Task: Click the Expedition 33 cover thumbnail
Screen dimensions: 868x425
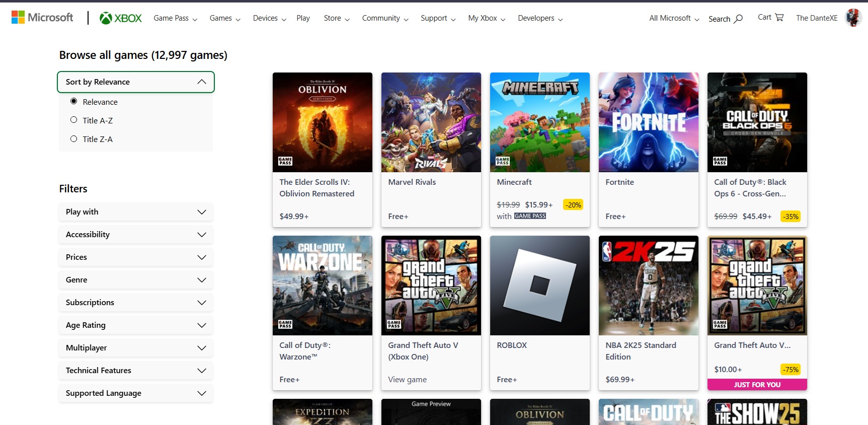Action: coord(323,412)
